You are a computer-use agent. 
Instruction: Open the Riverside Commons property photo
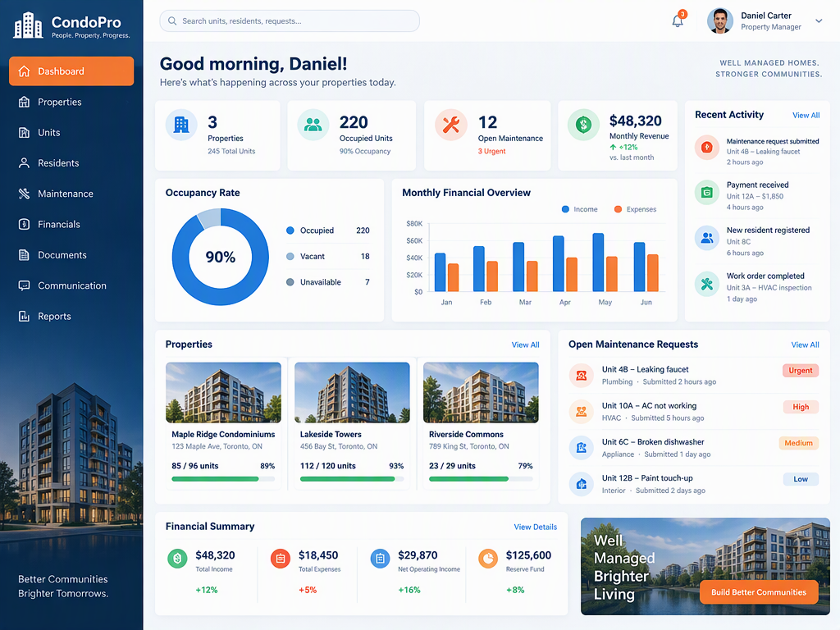coord(481,393)
